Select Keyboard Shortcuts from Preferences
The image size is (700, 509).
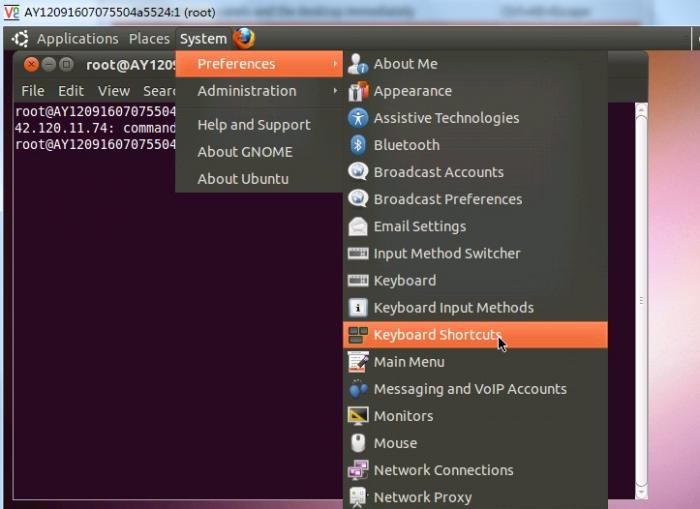(437, 335)
